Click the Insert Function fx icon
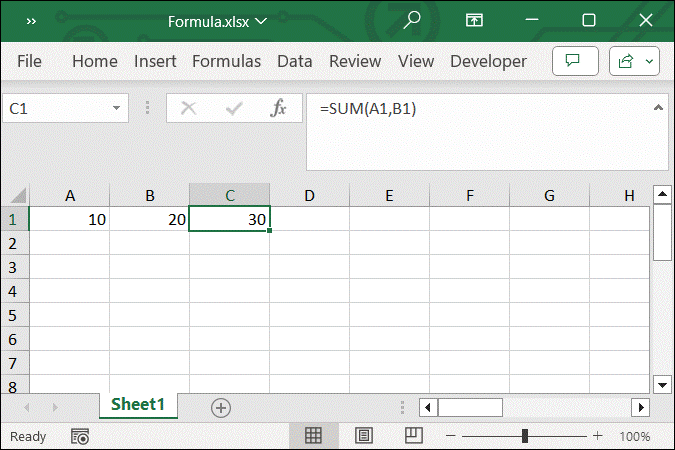675x450 pixels. tap(279, 108)
